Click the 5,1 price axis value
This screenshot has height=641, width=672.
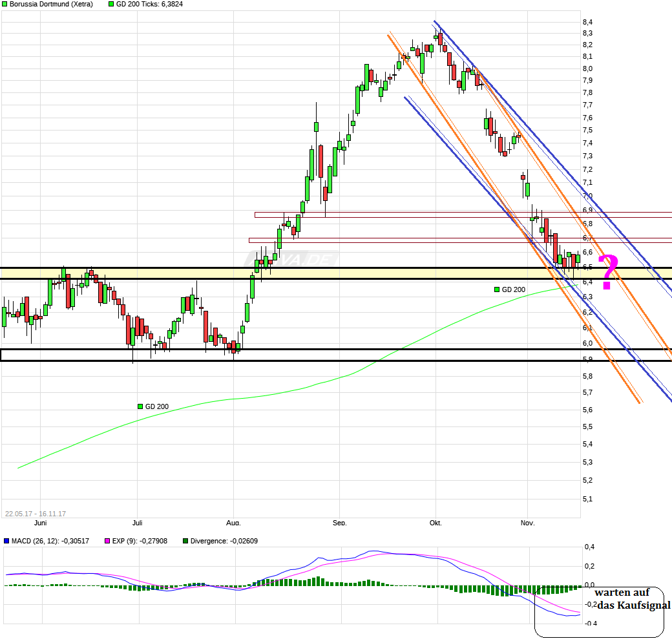[587, 499]
